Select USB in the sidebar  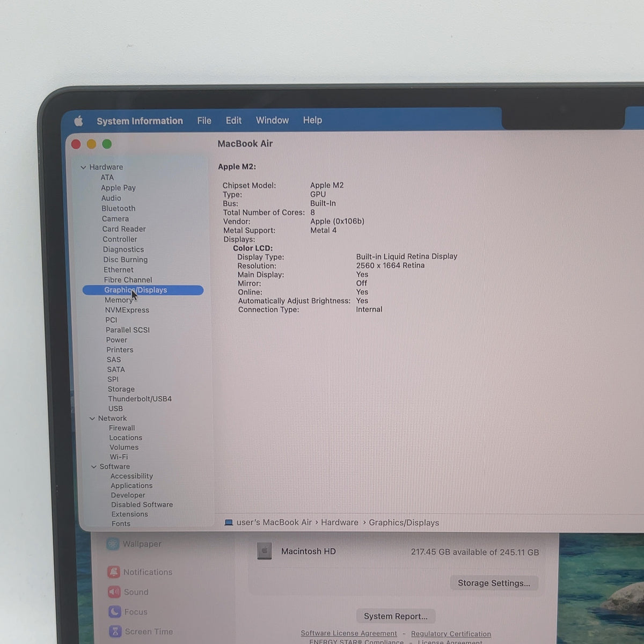pyautogui.click(x=115, y=409)
